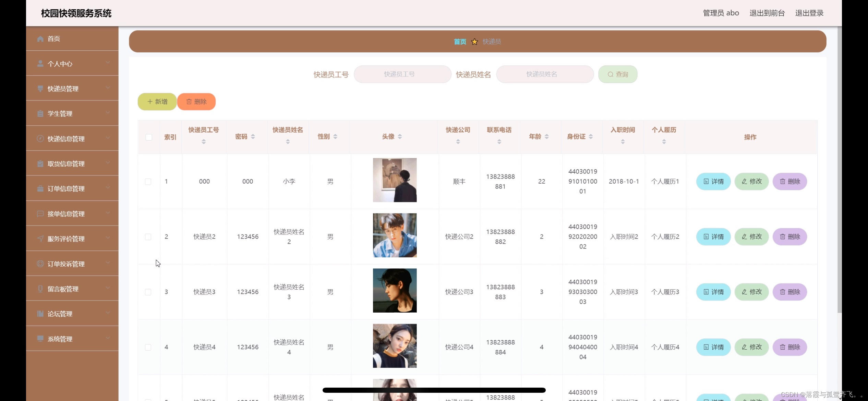Expand 订单投诉管理 with its chevron
The height and width of the screenshot is (401, 868).
pyautogui.click(x=108, y=263)
